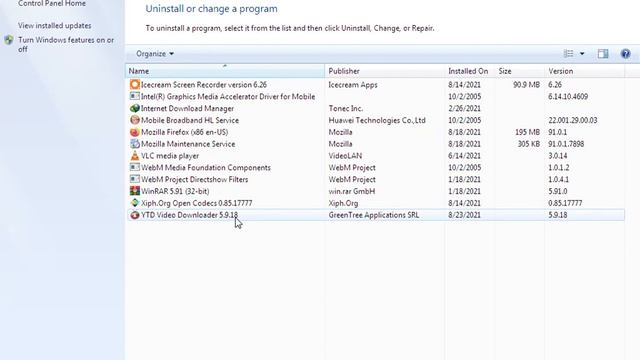Image resolution: width=640 pixels, height=360 pixels.
Task: Select Xiph.Org Open Codecs 0.85.17777 entry
Action: (x=197, y=203)
